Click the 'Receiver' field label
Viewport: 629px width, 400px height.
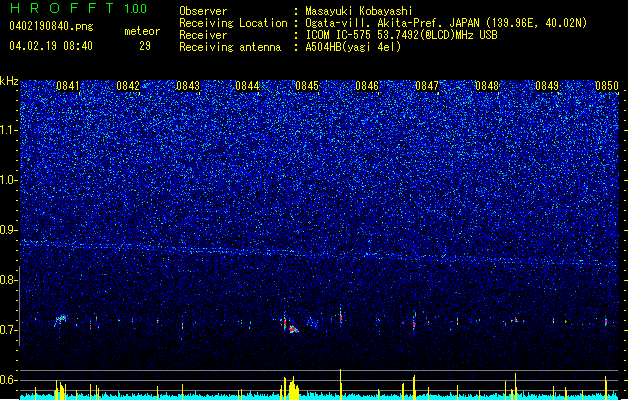(203, 35)
